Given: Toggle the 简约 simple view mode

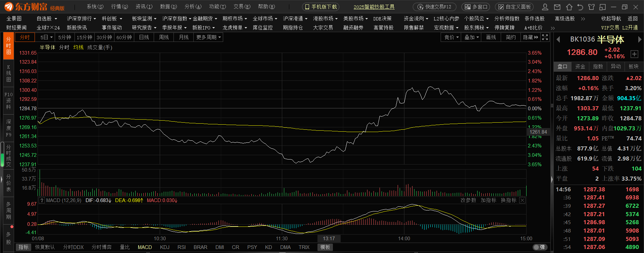Looking at the screenshot, I should 510,37.
